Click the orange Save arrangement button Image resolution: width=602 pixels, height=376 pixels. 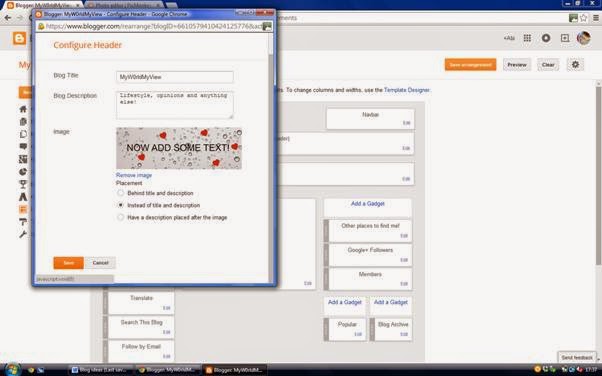470,65
